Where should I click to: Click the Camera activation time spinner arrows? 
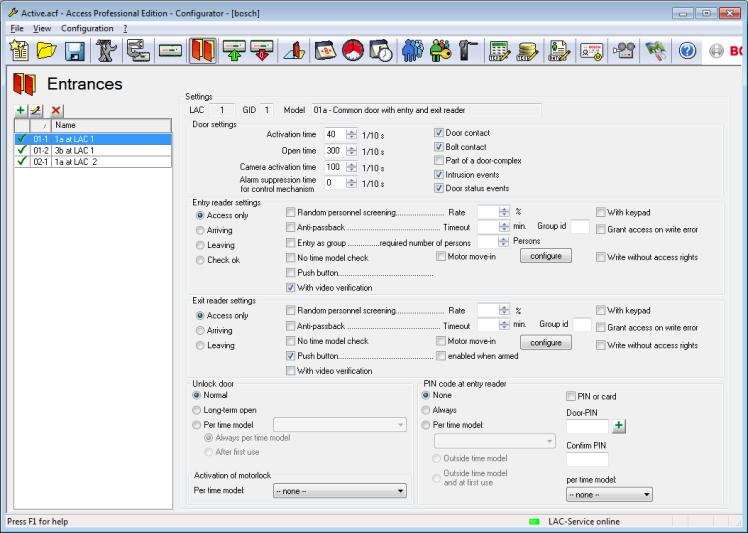pos(352,167)
